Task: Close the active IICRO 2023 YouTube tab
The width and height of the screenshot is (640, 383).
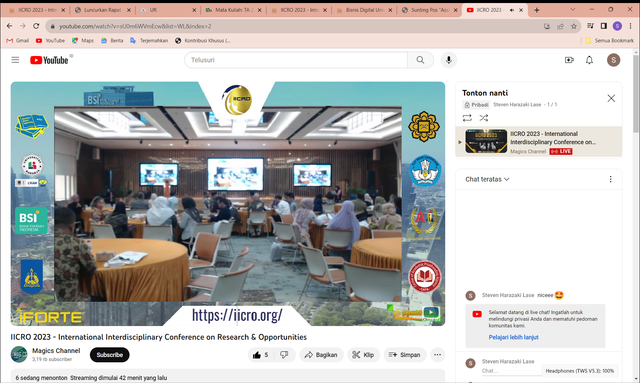Action: point(521,10)
